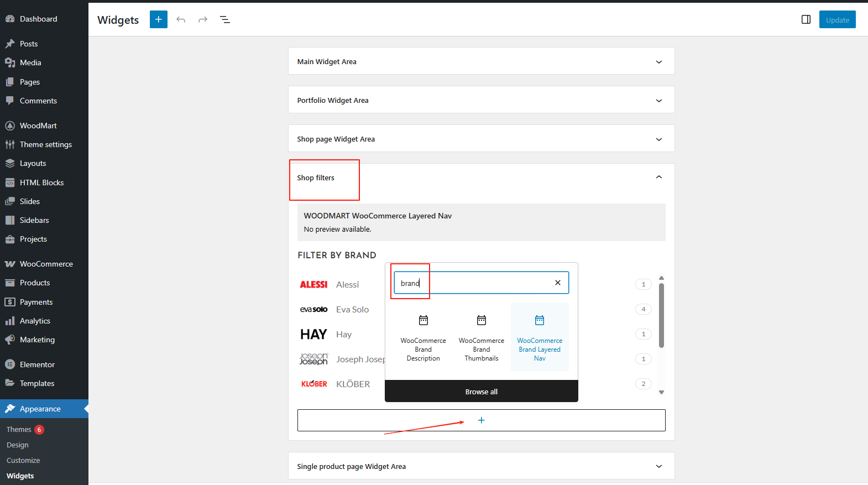Image resolution: width=868 pixels, height=485 pixels.
Task: Collapse the Shop filters widget area
Action: point(658,178)
